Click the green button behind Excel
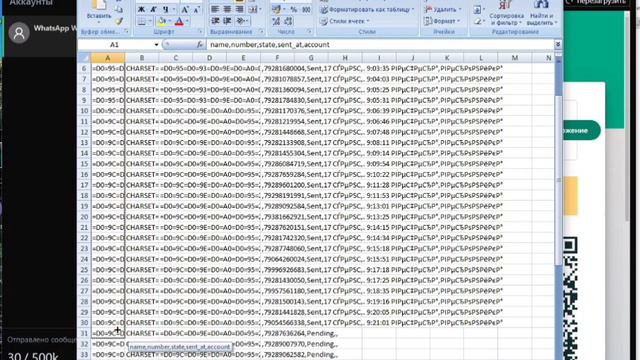 point(582,131)
